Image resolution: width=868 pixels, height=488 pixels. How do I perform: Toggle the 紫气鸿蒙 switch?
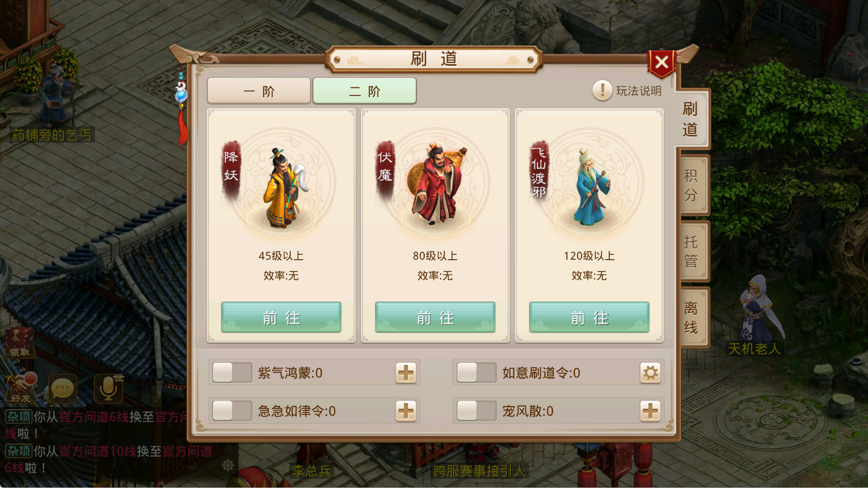(232, 373)
